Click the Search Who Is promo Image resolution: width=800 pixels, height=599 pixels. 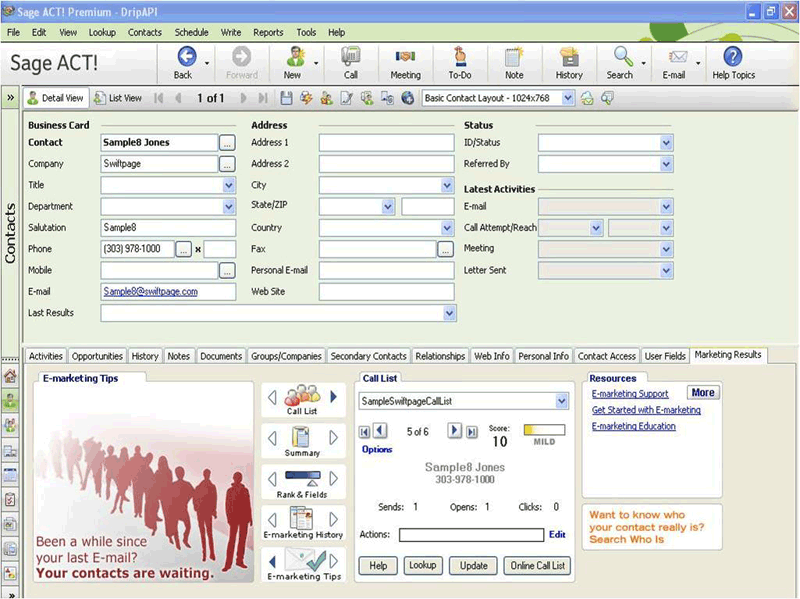pos(652,527)
